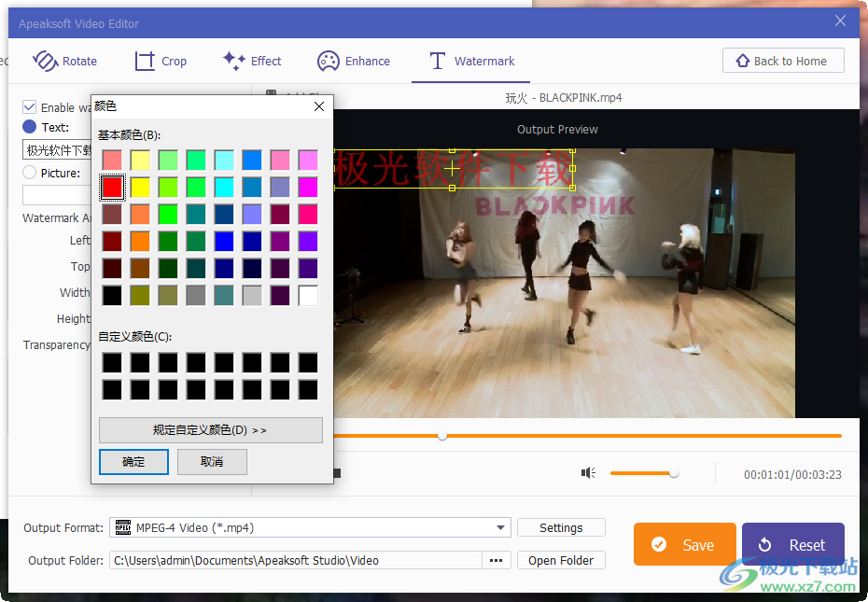
Task: Select the Picture radio button
Action: pos(29,173)
